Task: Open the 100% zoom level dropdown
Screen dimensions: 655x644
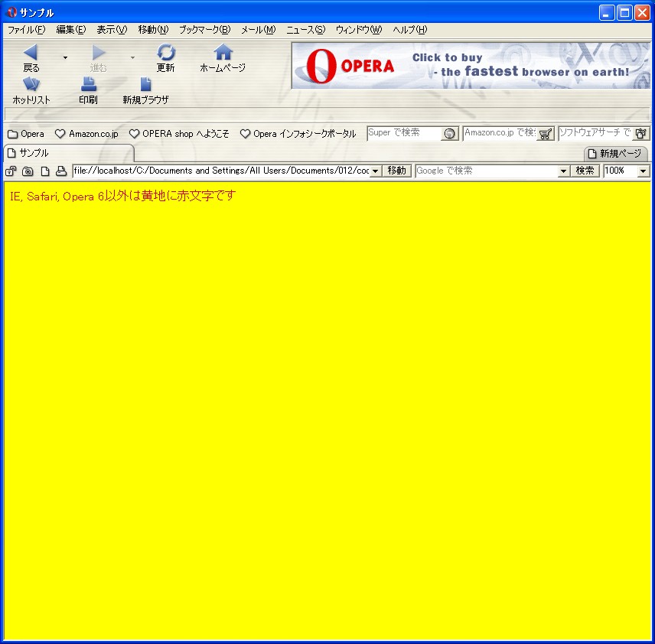Action: pyautogui.click(x=643, y=171)
